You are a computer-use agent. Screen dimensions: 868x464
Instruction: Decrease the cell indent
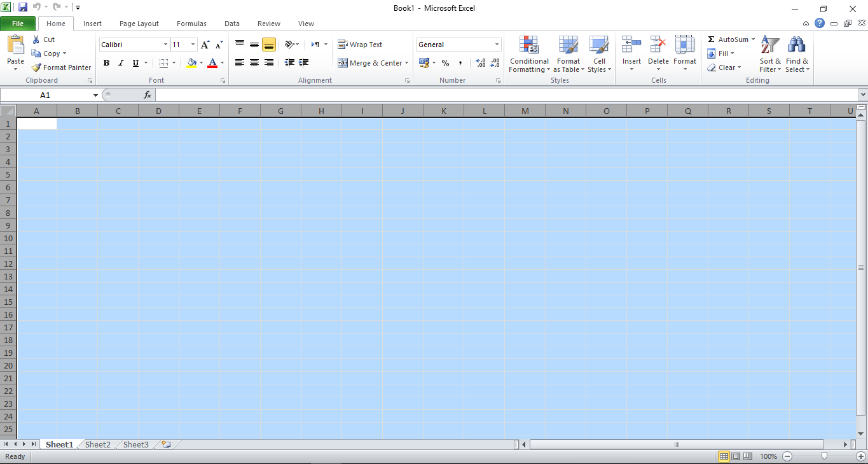tap(289, 63)
